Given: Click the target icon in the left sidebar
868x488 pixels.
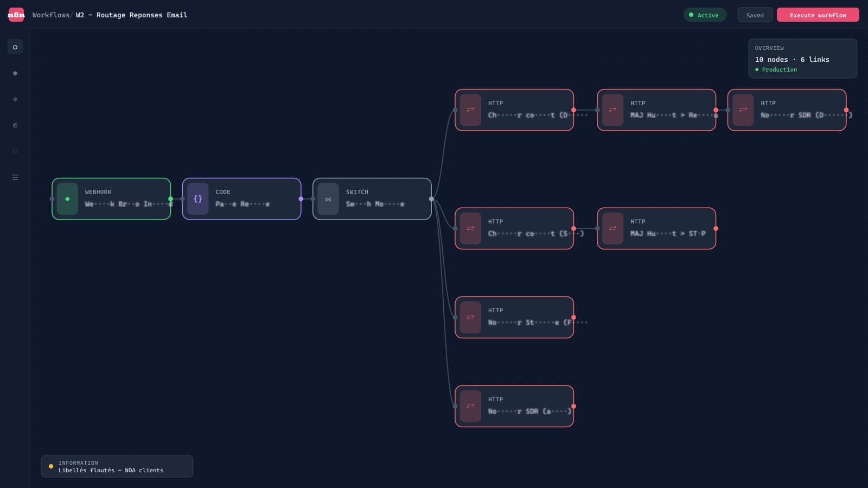Looking at the screenshot, I should point(15,125).
